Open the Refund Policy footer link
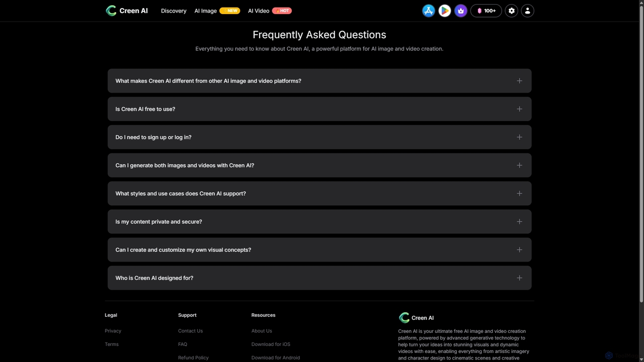 193,357
